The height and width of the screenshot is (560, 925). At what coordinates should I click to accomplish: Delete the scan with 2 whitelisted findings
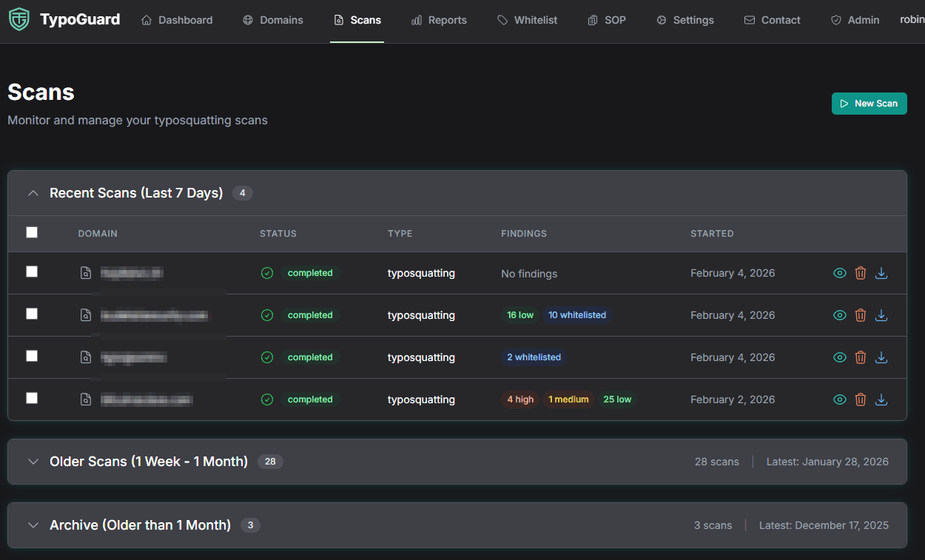(860, 357)
